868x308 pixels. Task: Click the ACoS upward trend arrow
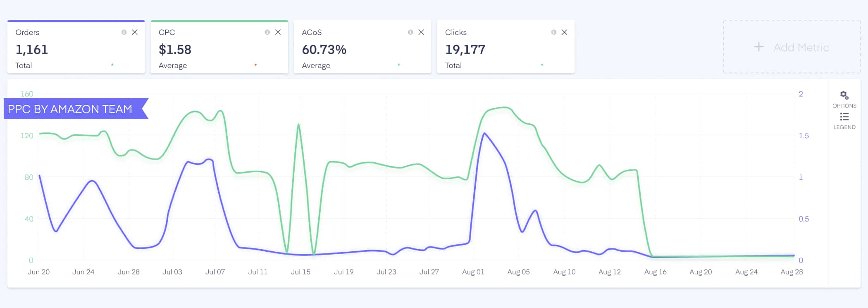tap(399, 65)
